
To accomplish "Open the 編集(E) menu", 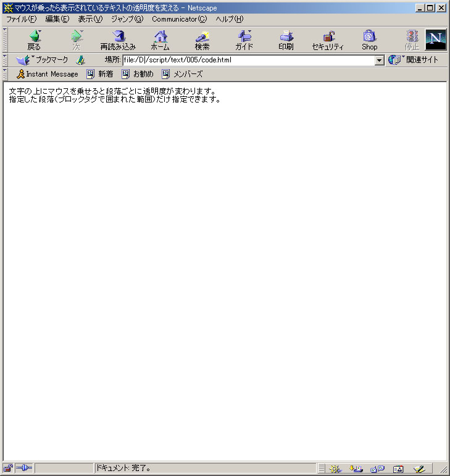I will (57, 19).
